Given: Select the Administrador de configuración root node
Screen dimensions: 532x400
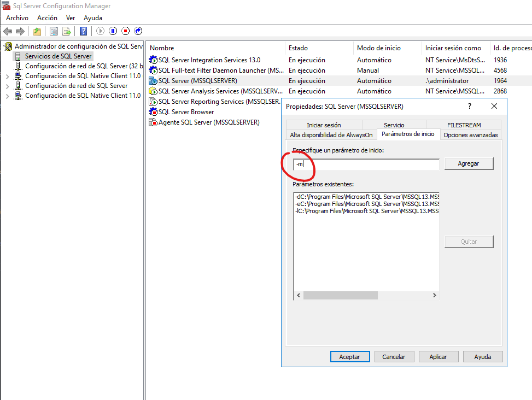Looking at the screenshot, I should pyautogui.click(x=78, y=46).
